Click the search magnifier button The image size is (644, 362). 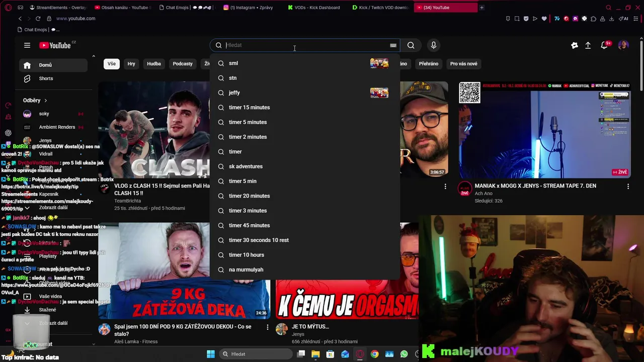click(x=411, y=45)
